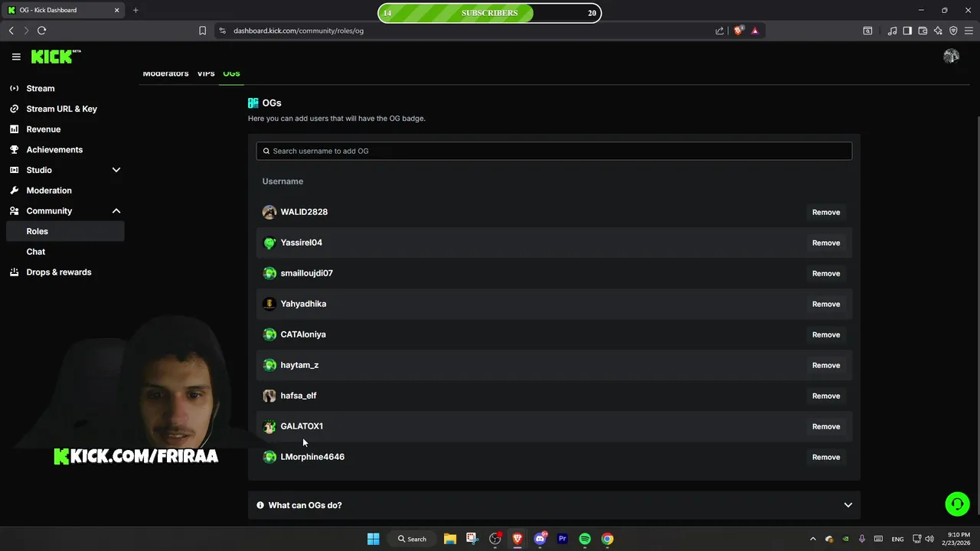Click CATAloniya username
The height and width of the screenshot is (551, 980).
(303, 334)
